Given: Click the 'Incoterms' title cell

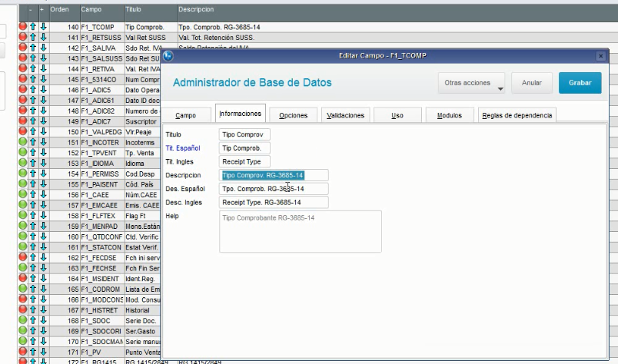Looking at the screenshot, I should click(x=142, y=142).
